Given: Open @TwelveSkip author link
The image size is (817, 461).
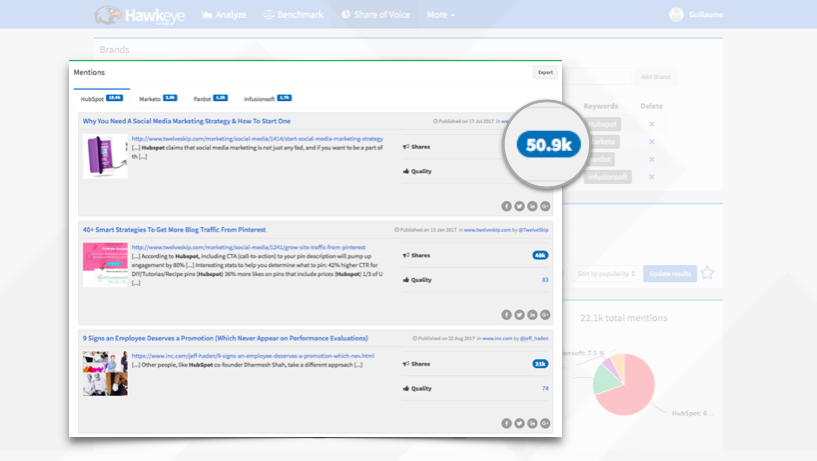Looking at the screenshot, I should (533, 230).
